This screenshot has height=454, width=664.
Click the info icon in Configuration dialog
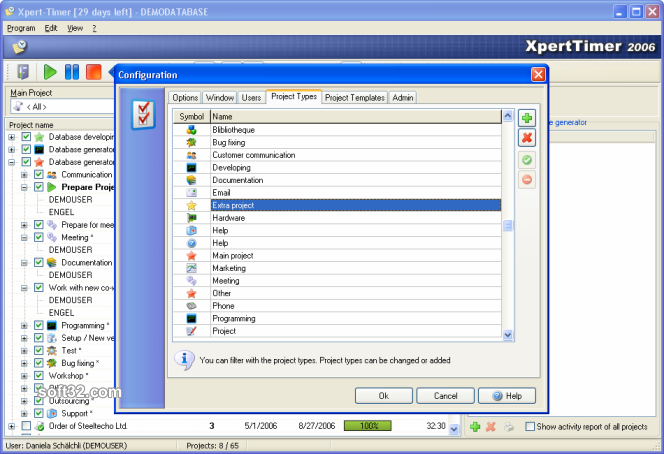pyautogui.click(x=184, y=360)
